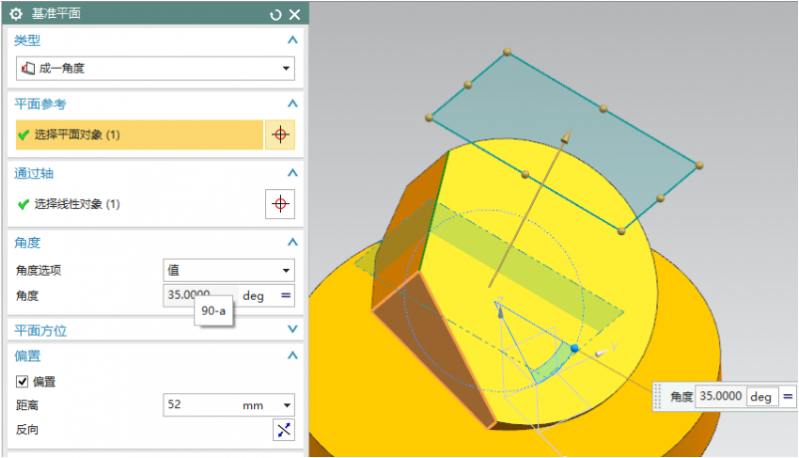The image size is (799, 458).
Task: Click crosshair icon for linear object selection
Action: click(x=280, y=204)
